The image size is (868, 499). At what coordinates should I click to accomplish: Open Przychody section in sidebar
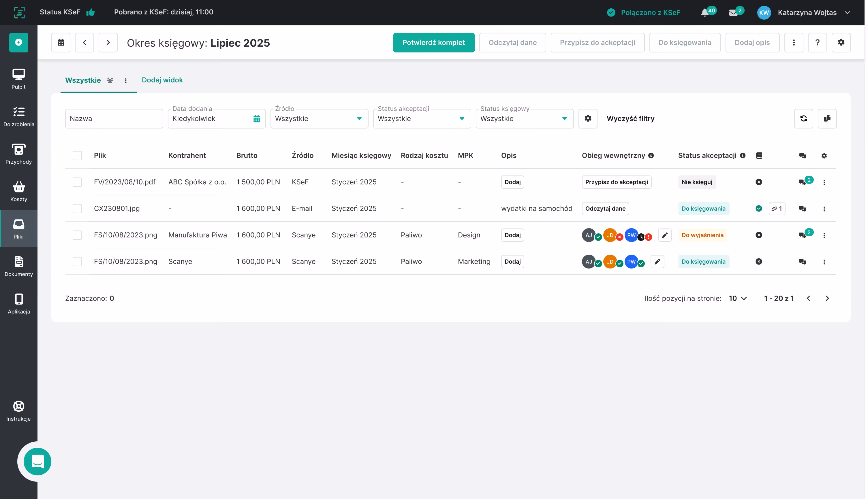(18, 154)
